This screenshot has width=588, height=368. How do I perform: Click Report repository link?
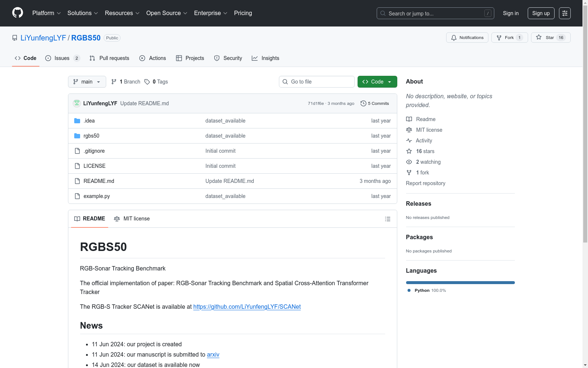click(426, 183)
